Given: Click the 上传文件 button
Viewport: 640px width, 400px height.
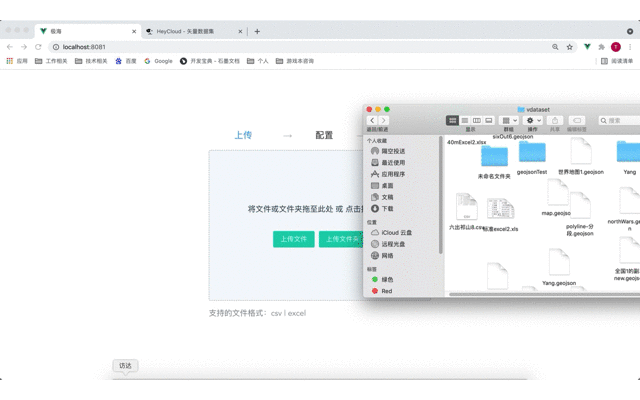Looking at the screenshot, I should [293, 239].
